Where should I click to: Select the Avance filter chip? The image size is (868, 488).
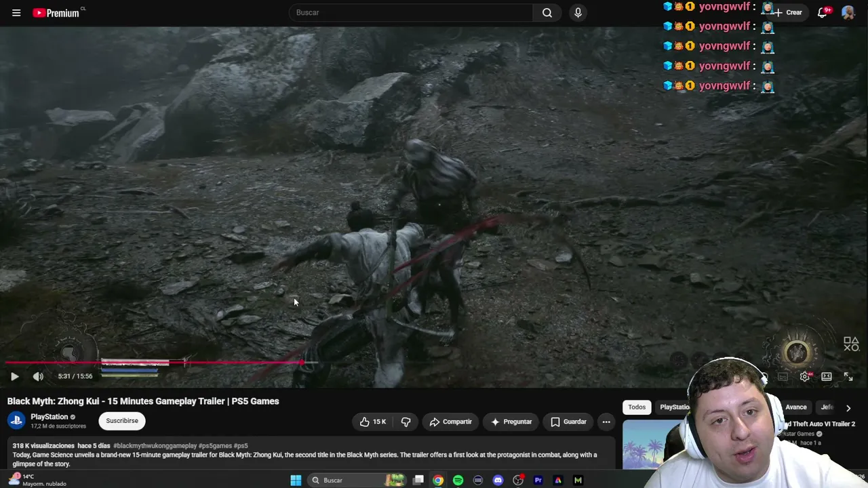click(796, 407)
